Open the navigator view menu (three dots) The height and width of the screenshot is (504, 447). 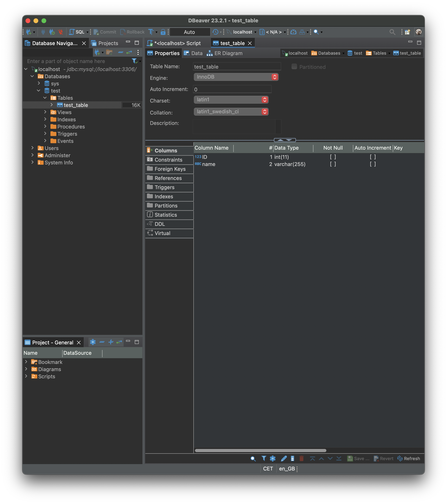[138, 52]
